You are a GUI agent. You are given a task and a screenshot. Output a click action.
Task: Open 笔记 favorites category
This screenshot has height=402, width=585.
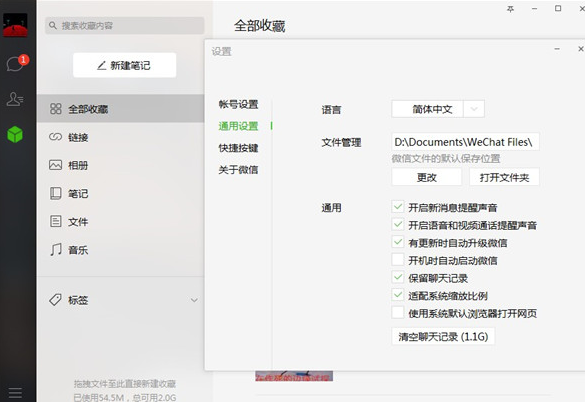pyautogui.click(x=121, y=193)
